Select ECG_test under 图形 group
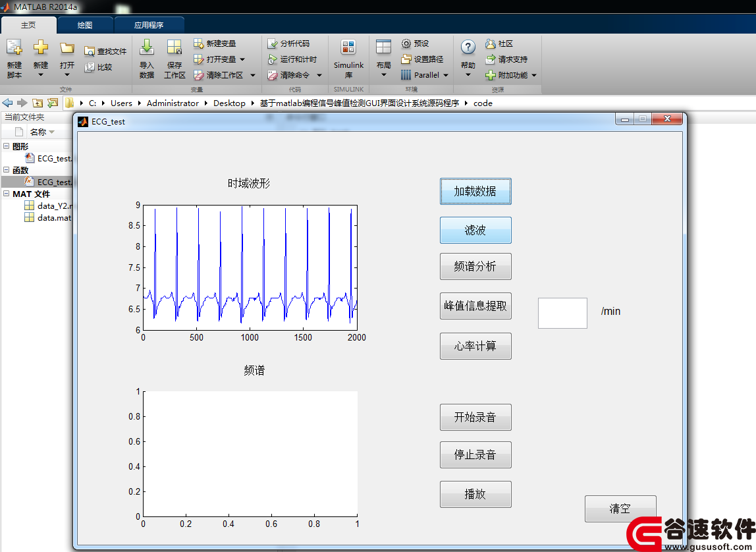Viewport: 756px width, 552px height. click(48, 158)
